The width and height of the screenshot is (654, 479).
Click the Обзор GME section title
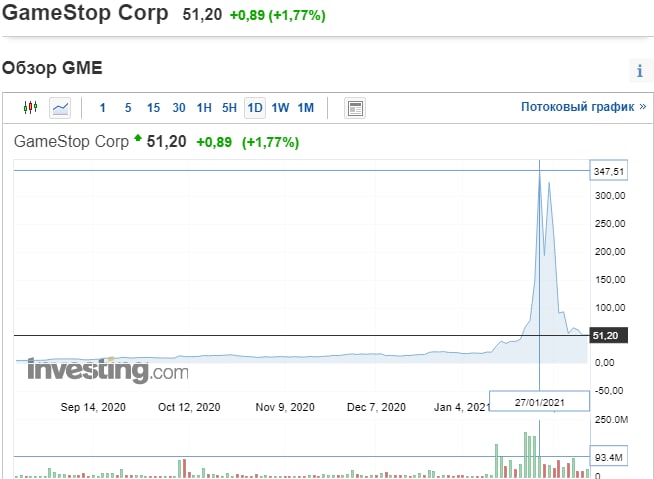coord(52,68)
